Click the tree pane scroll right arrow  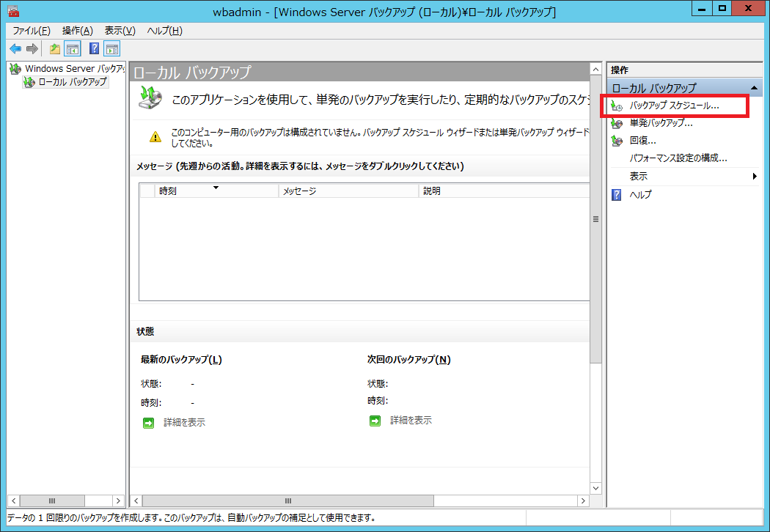[x=118, y=501]
